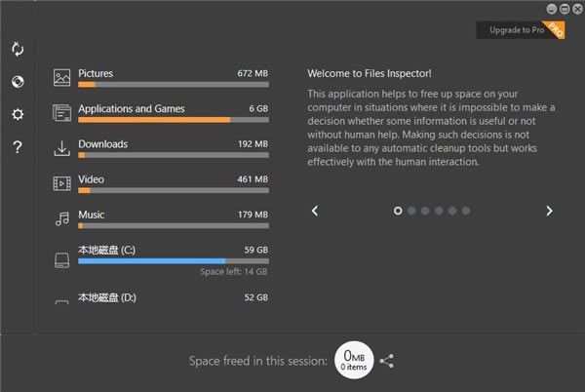Open help via the question mark icon

pos(18,147)
